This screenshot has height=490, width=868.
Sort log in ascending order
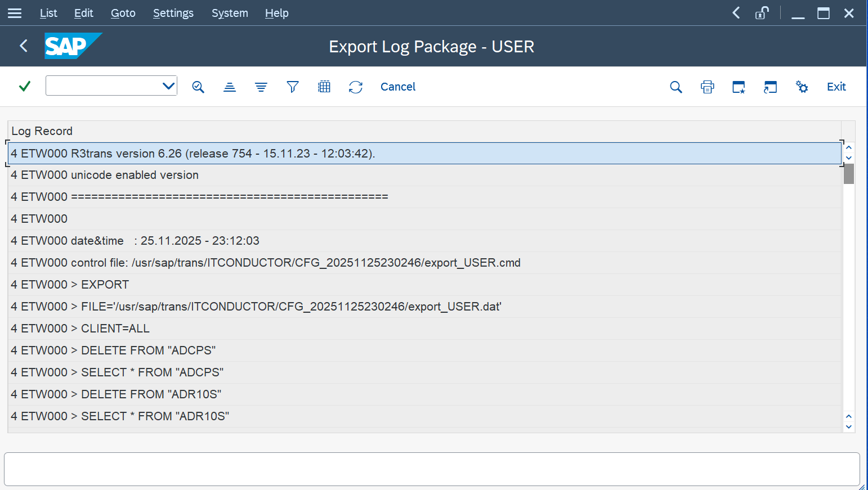pos(230,87)
